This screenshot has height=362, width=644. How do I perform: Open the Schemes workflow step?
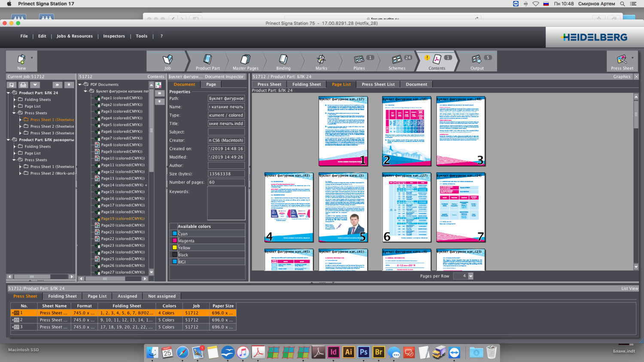tap(397, 61)
